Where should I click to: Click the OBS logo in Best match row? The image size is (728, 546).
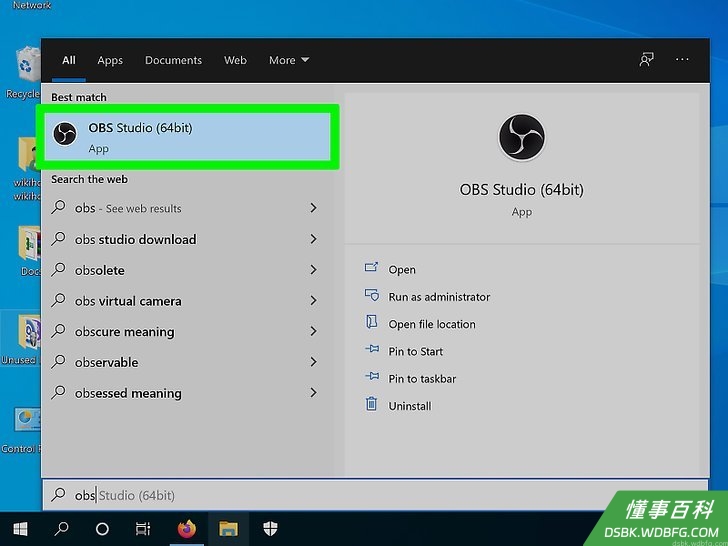(x=65, y=134)
